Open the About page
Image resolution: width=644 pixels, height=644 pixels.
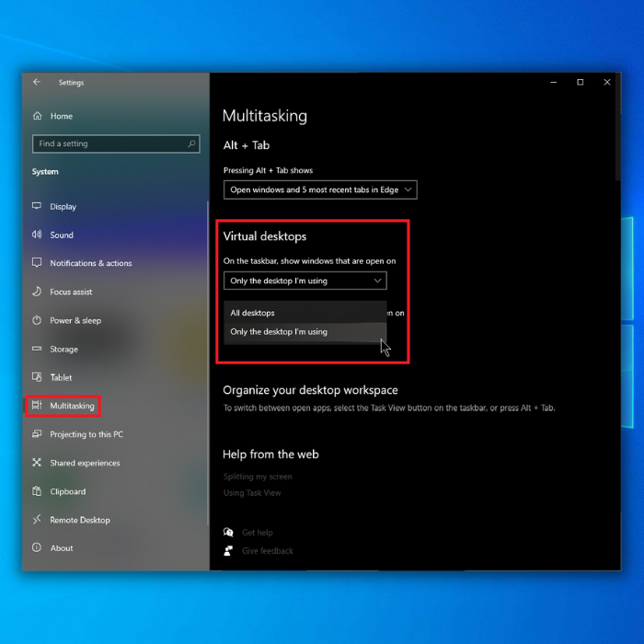pos(62,548)
